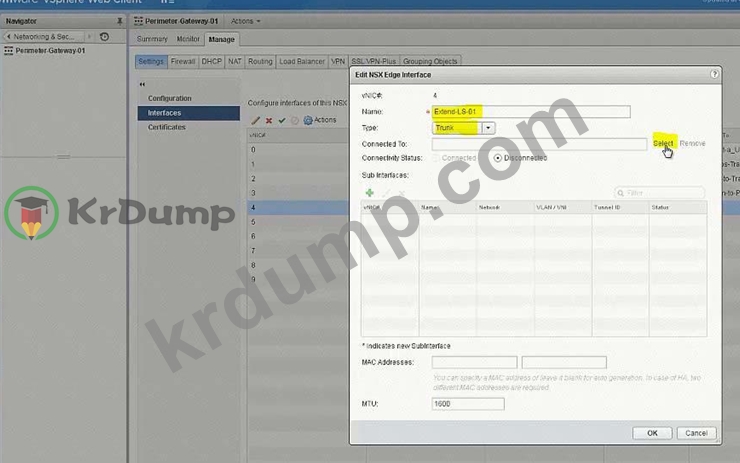This screenshot has height=463, width=740.
Task: Open the Grouping Objects sub-tab
Action: 430,61
